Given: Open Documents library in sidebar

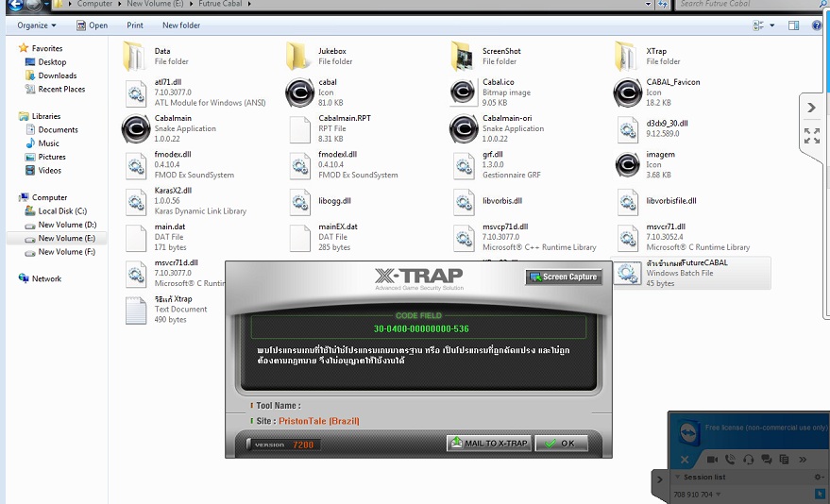Looking at the screenshot, I should [58, 129].
